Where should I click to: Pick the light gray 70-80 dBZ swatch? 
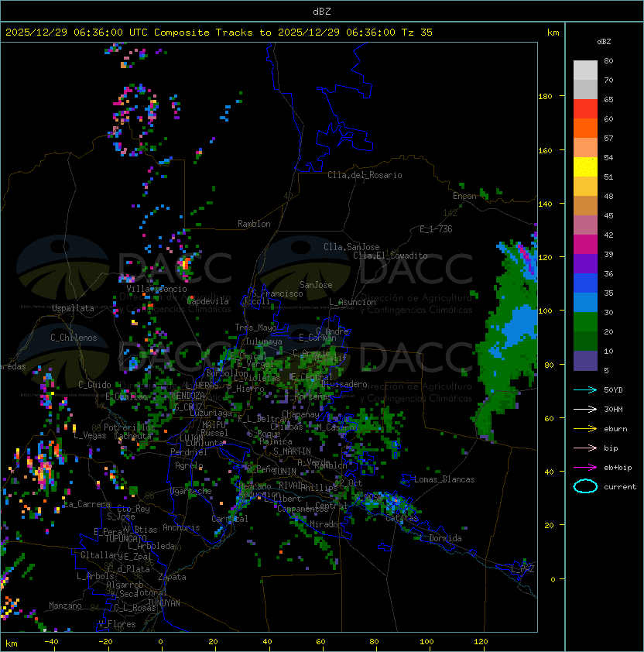(585, 70)
